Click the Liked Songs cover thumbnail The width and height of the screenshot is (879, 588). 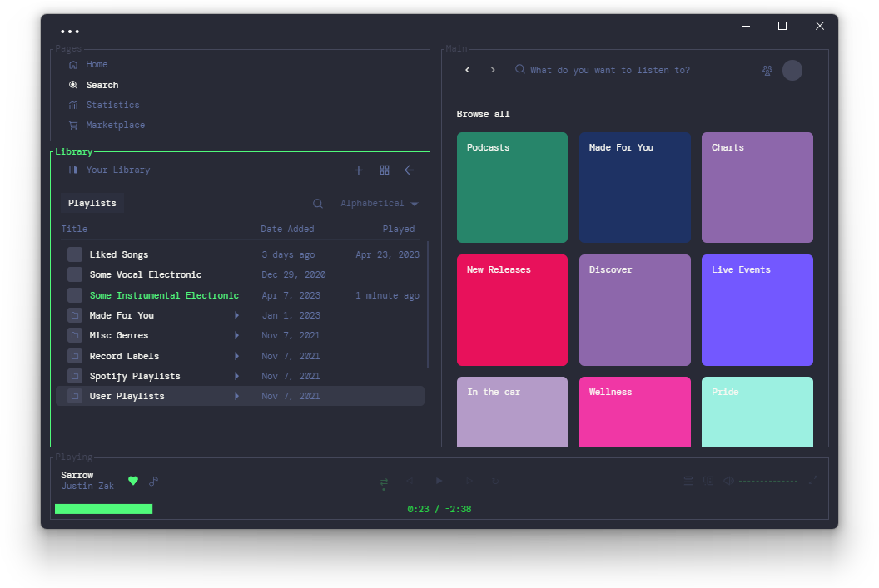[x=75, y=254]
